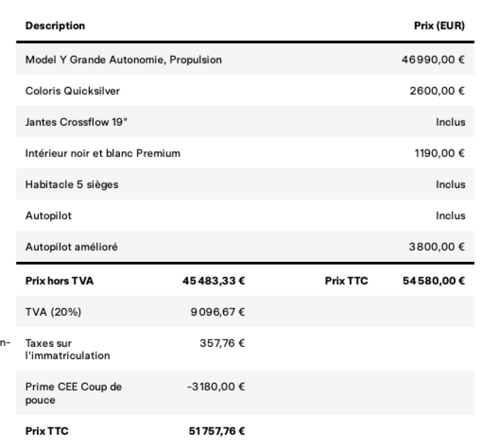Select the Habitacle 5 sièges line
This screenshot has height=448, width=481.
coord(72,184)
